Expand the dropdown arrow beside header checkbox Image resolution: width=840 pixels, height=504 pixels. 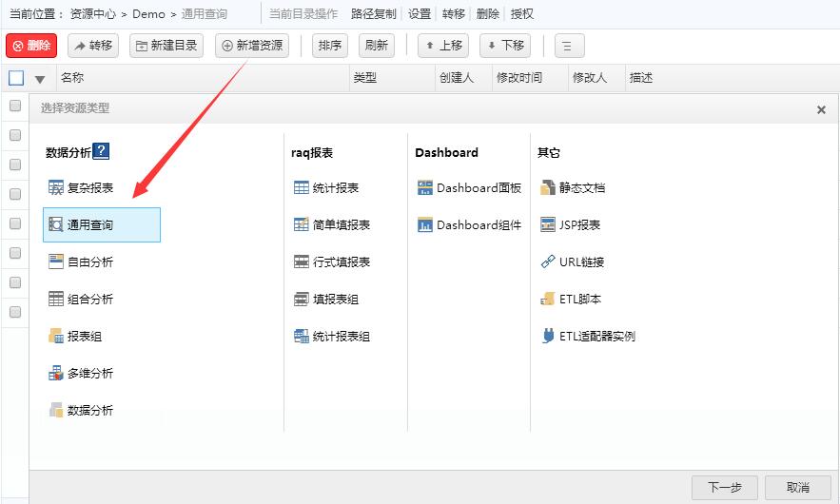click(40, 79)
